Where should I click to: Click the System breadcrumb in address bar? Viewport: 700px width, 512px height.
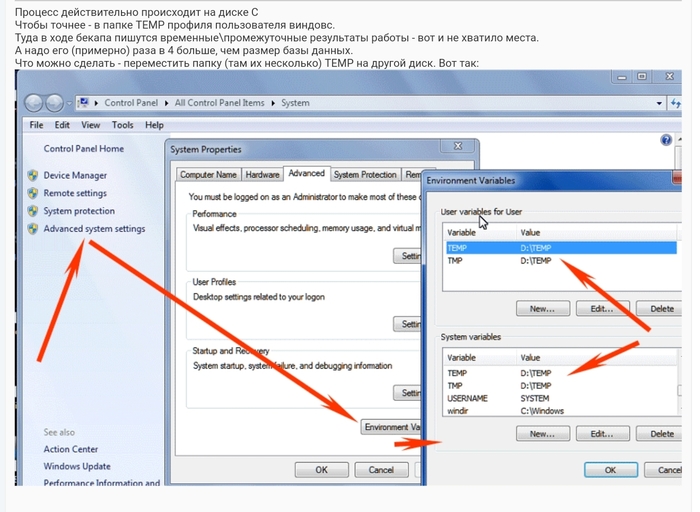[295, 103]
